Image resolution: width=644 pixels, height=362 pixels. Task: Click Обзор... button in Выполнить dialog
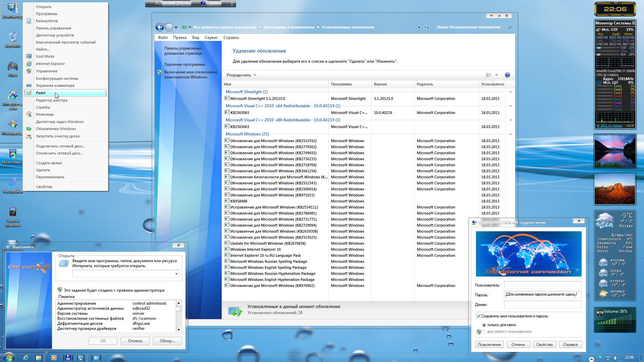click(x=167, y=341)
